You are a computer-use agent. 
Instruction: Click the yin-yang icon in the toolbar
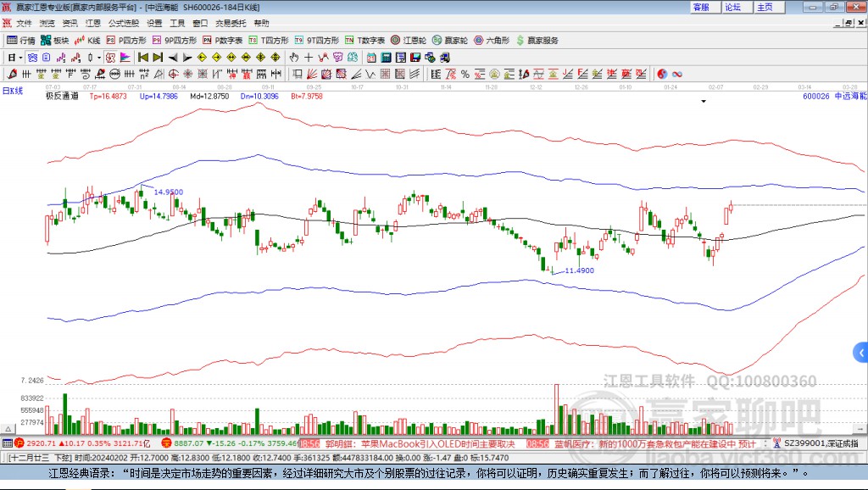tap(662, 75)
